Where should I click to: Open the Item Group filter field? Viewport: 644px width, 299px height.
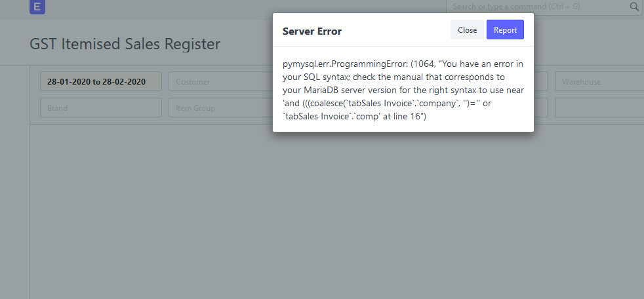tap(220, 108)
